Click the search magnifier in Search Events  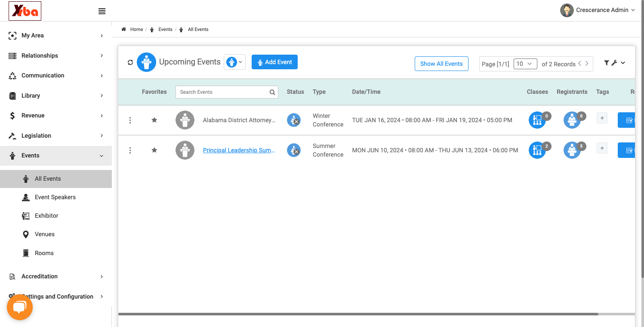[272, 92]
